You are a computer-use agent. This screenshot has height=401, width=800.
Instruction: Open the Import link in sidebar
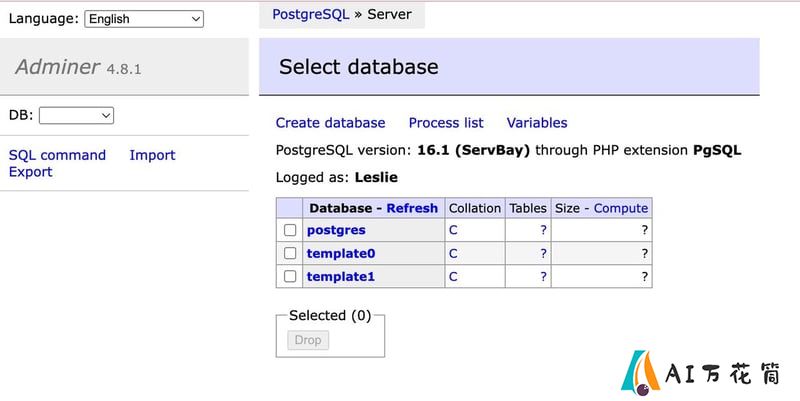tap(152, 155)
